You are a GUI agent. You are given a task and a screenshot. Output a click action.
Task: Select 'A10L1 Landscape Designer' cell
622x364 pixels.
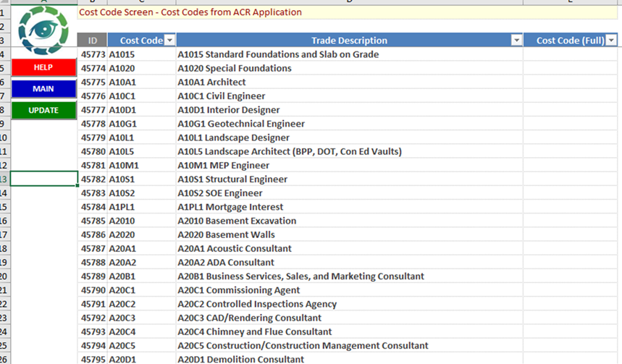coord(350,137)
